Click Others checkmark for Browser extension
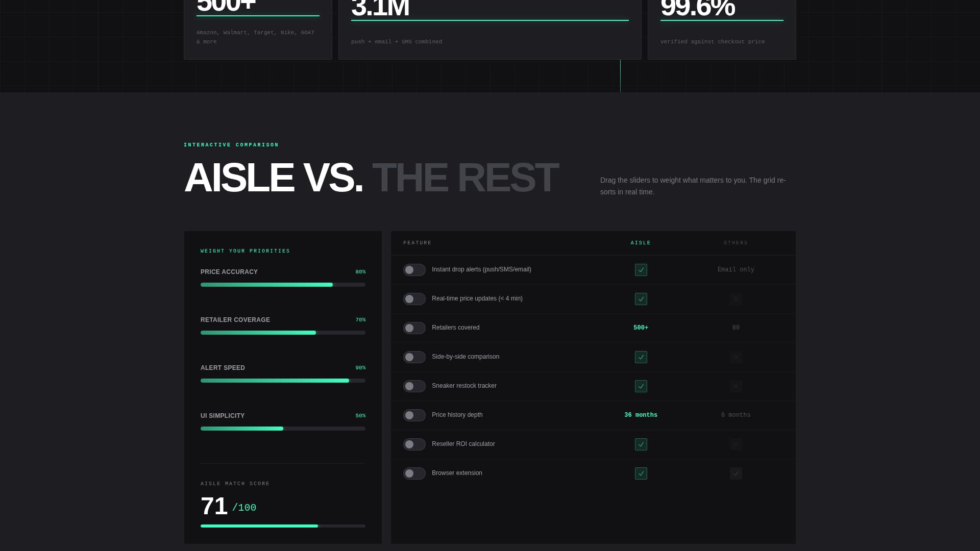This screenshot has width=980, height=551. point(736,473)
